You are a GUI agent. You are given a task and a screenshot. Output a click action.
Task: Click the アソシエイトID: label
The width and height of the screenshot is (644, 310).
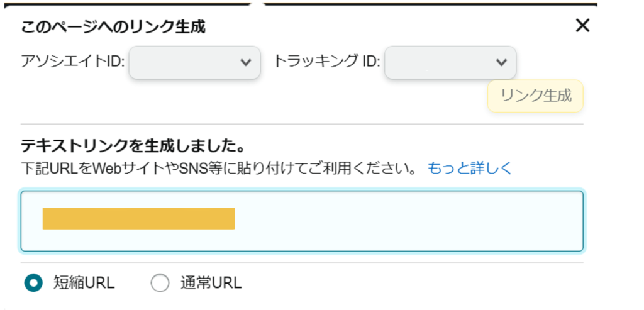[x=73, y=62]
